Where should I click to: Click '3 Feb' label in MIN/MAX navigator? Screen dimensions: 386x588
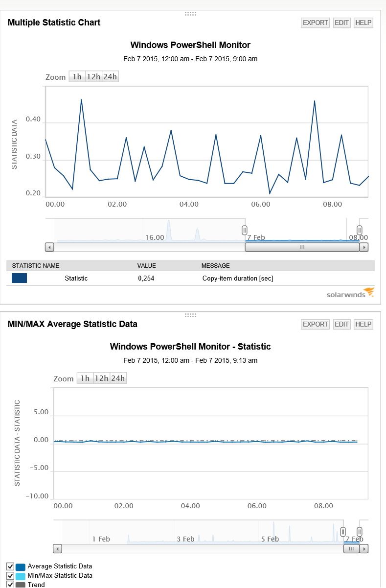click(x=185, y=539)
